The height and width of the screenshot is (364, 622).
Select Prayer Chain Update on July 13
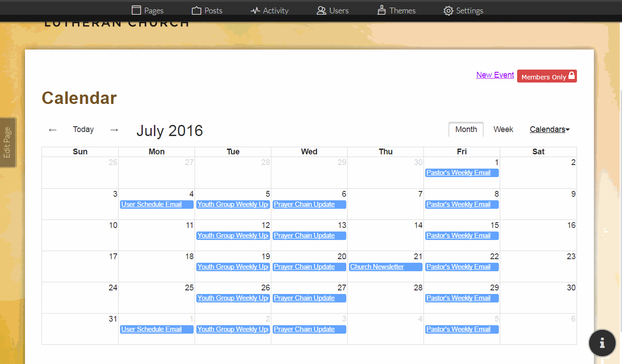[x=304, y=236]
